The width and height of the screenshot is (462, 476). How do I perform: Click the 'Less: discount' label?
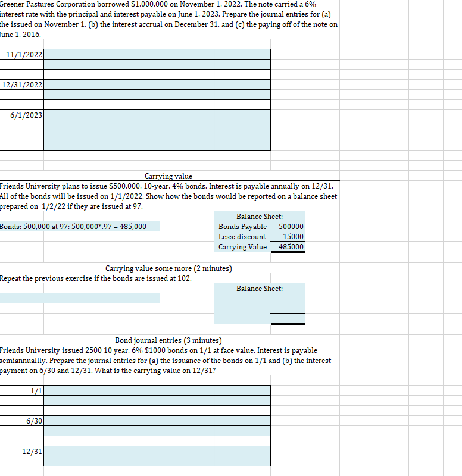242,236
